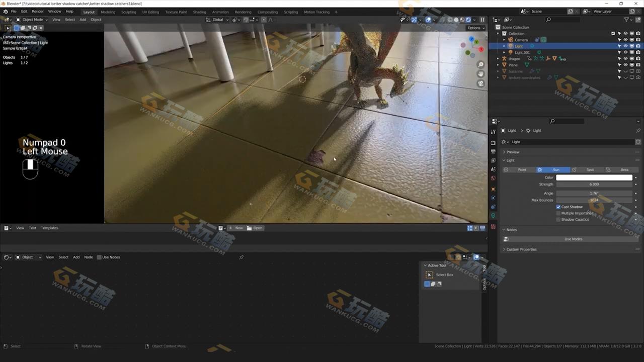The width and height of the screenshot is (644, 362).
Task: Toggle fake user shield for Light data
Action: (x=638, y=142)
